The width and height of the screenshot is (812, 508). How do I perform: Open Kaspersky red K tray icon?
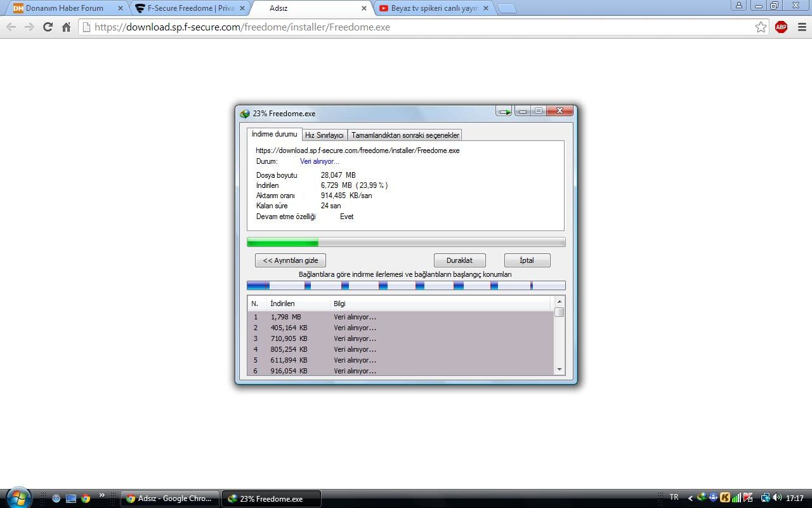click(748, 498)
